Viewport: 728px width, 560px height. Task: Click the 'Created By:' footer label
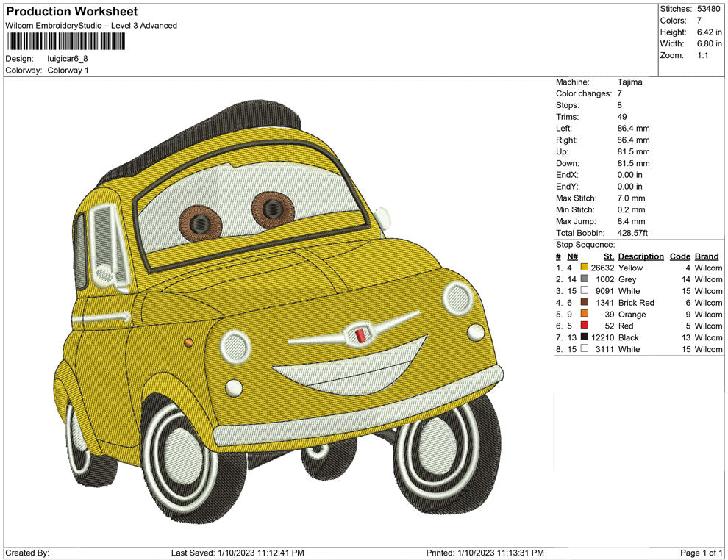click(27, 553)
